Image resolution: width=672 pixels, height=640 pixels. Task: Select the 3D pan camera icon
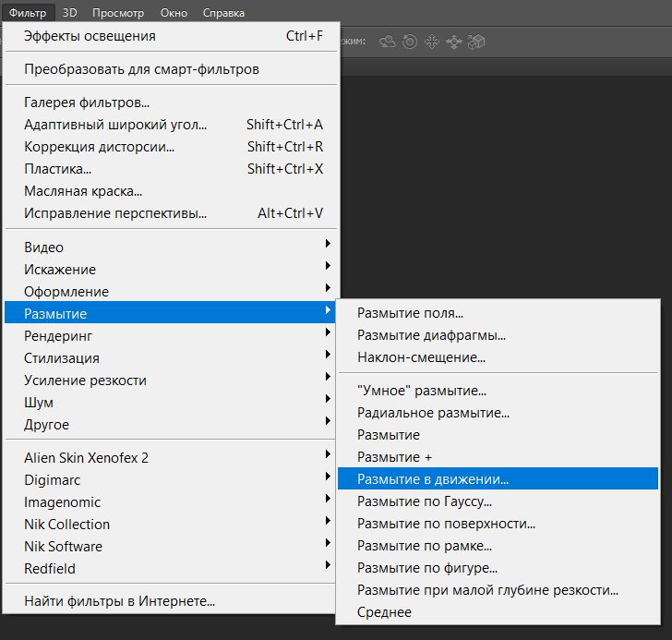click(x=432, y=42)
